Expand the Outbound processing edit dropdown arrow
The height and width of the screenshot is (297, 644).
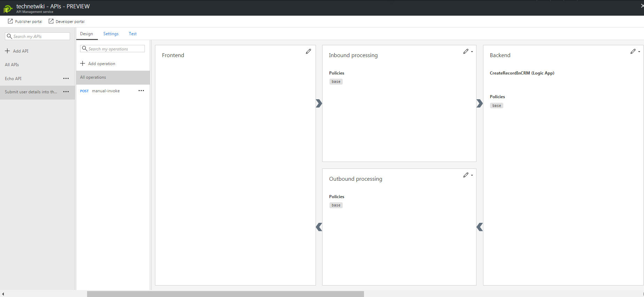(472, 175)
